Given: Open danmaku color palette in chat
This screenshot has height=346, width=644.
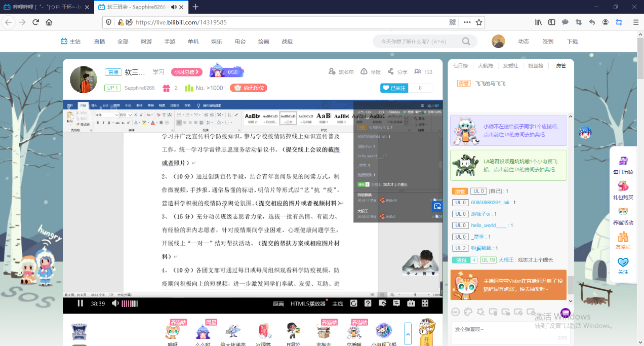Looking at the screenshot, I should coord(468,312).
